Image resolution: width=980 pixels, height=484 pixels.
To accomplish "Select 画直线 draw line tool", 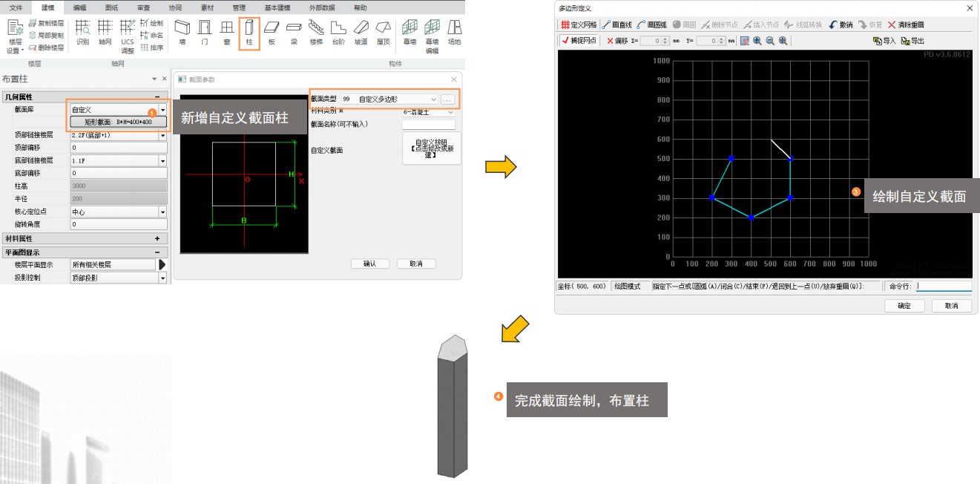I will coord(618,24).
